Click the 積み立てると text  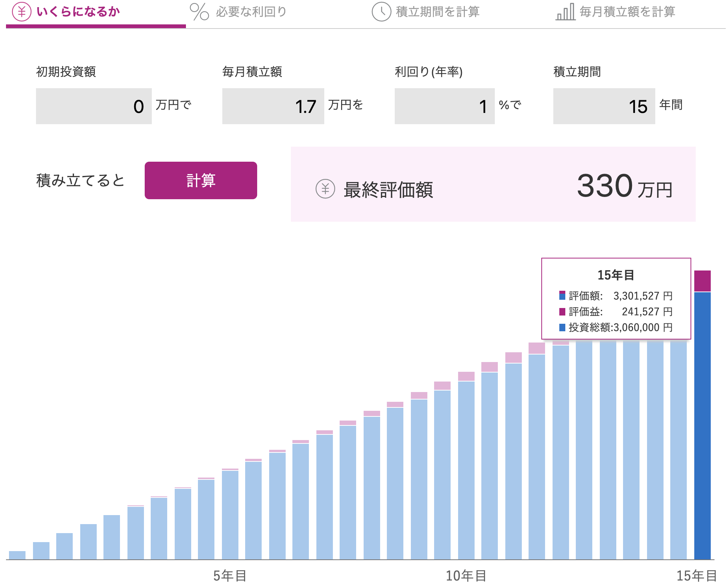tap(80, 180)
